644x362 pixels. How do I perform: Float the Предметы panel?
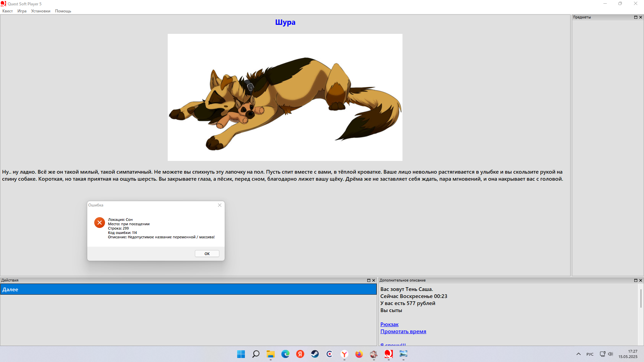tap(636, 17)
